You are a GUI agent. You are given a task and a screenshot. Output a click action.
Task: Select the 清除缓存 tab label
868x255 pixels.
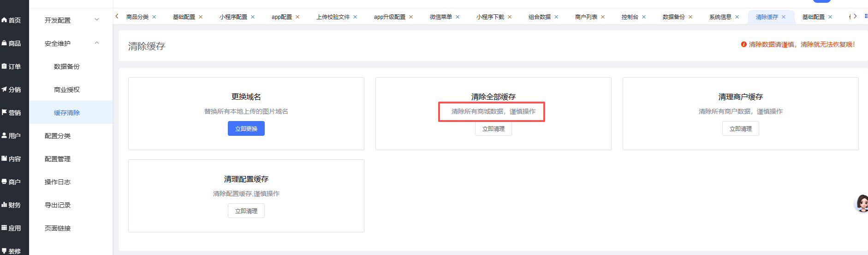(x=767, y=17)
